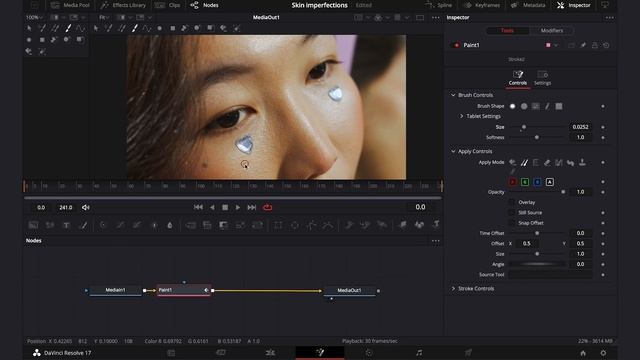Mute the viewer audio

(86, 207)
